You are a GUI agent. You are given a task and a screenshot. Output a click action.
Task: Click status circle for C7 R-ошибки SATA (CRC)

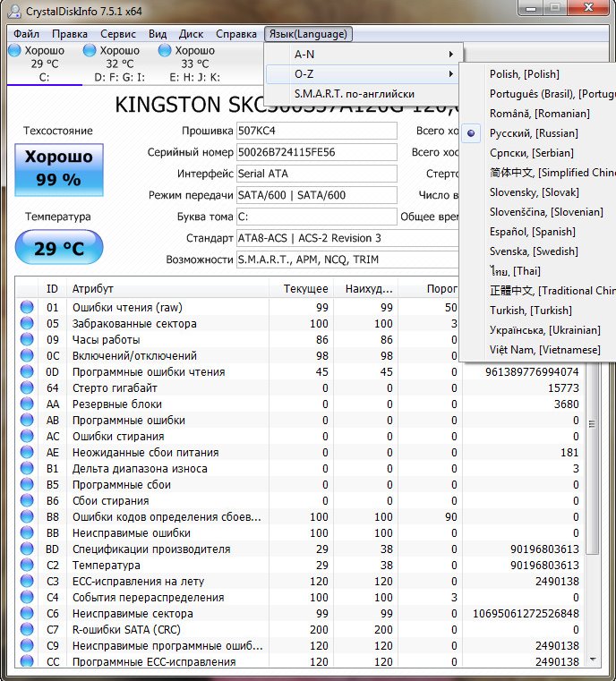point(27,629)
